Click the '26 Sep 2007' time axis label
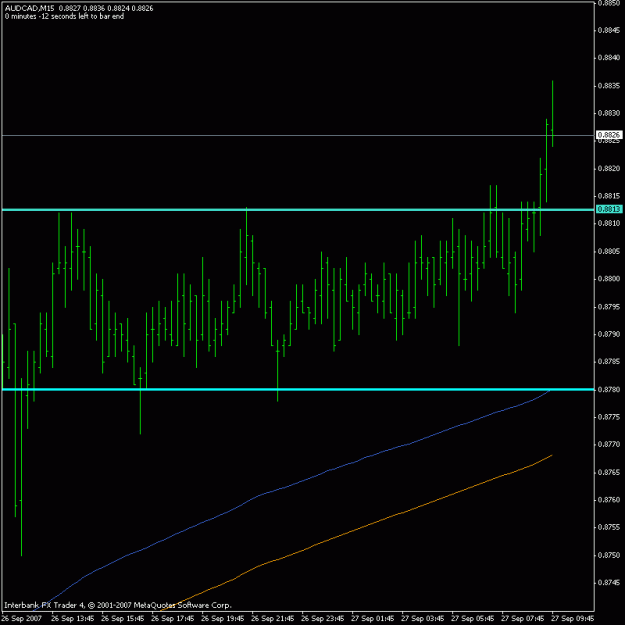 click(22, 618)
